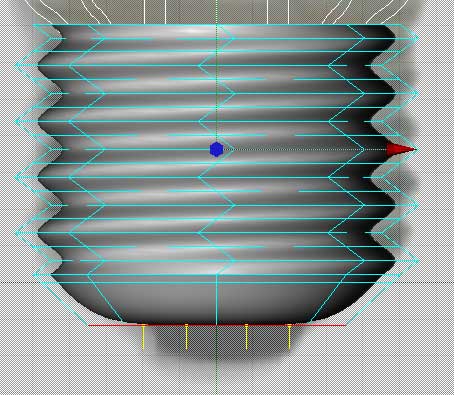Click the cyan diagonal edge at lower-left cage
454x395 pixels.
pyautogui.click(x=61, y=300)
